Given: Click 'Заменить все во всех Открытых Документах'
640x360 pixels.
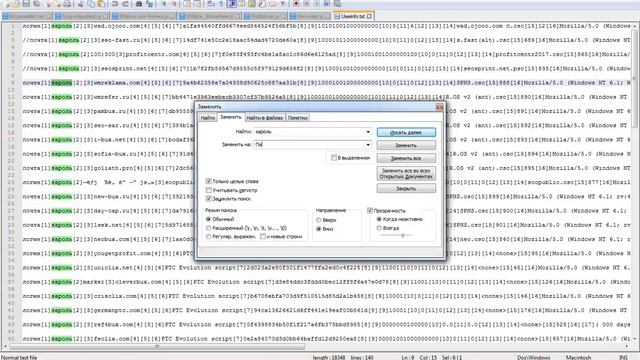Looking at the screenshot, I should tap(406, 173).
